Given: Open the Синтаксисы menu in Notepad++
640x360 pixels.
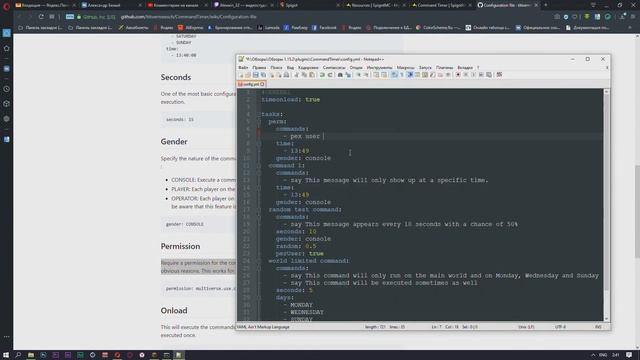Looking at the screenshot, I should point(334,68).
